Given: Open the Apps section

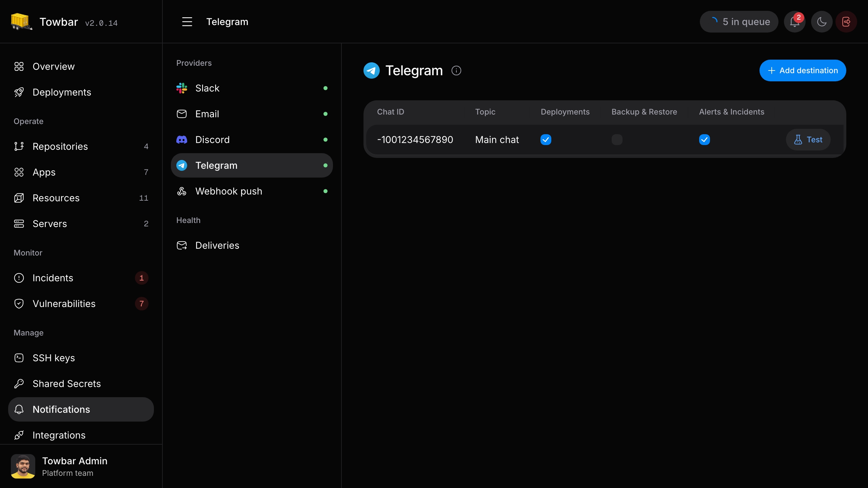Looking at the screenshot, I should point(81,172).
